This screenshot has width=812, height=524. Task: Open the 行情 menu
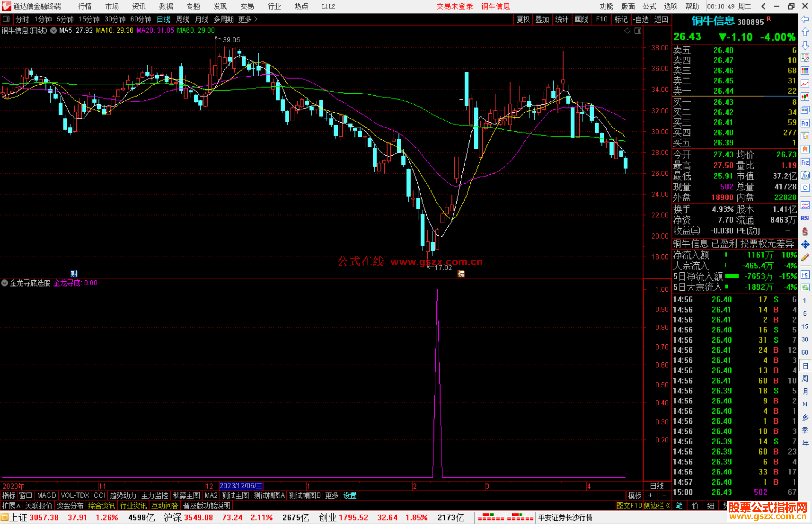coord(85,6)
